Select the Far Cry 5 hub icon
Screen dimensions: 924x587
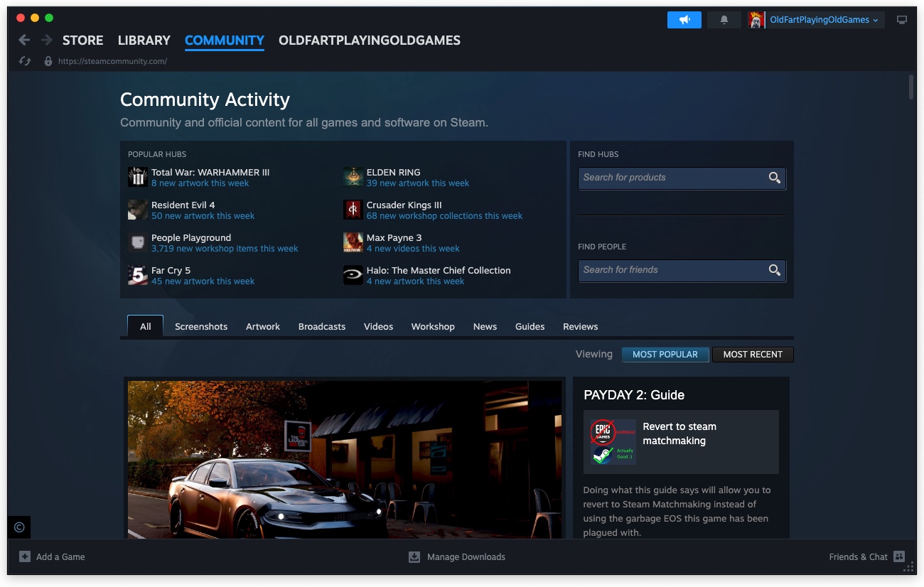[137, 275]
